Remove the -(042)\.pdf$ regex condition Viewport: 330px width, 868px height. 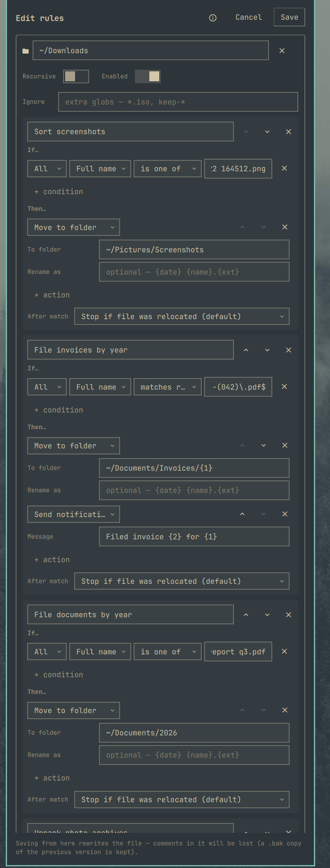pyautogui.click(x=284, y=386)
